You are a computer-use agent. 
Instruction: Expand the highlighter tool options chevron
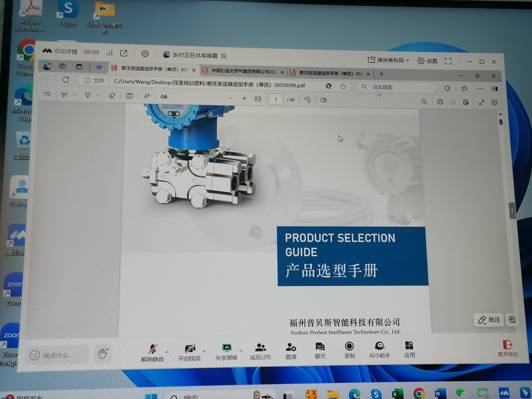tap(75, 95)
